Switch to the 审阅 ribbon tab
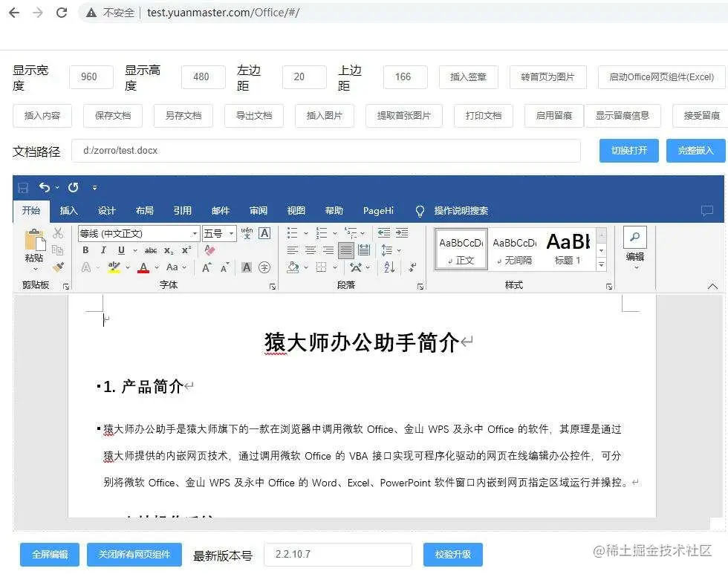 coord(257,211)
